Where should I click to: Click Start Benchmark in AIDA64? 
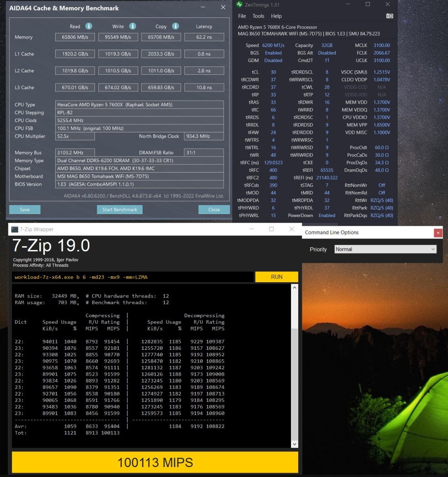click(120, 209)
